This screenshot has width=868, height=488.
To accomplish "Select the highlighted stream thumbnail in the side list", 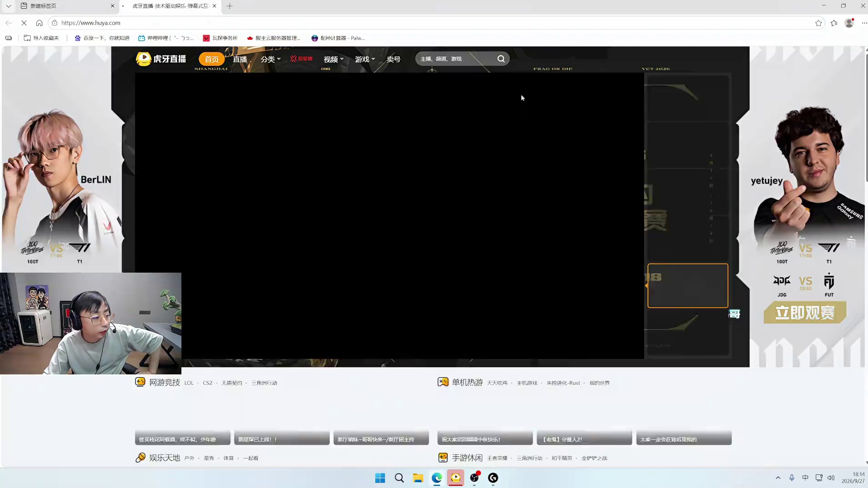I will tap(687, 285).
